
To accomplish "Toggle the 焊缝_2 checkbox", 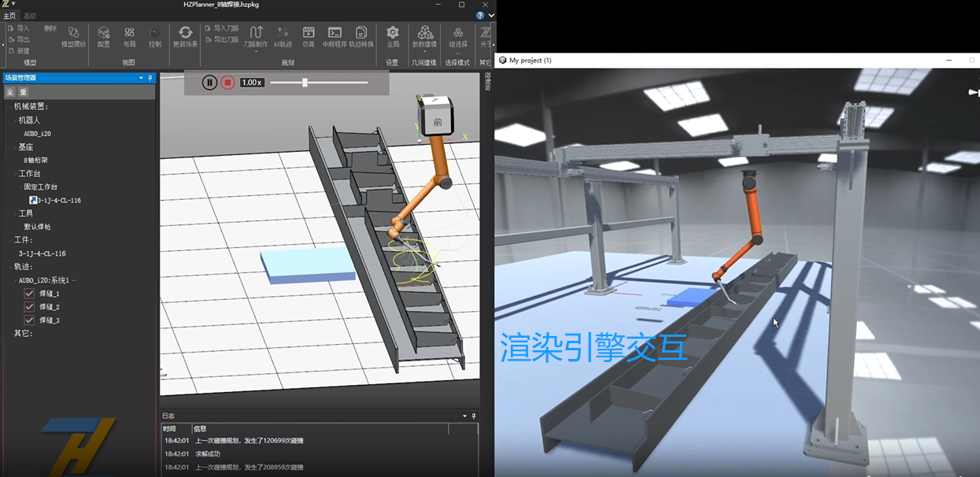I will (29, 307).
